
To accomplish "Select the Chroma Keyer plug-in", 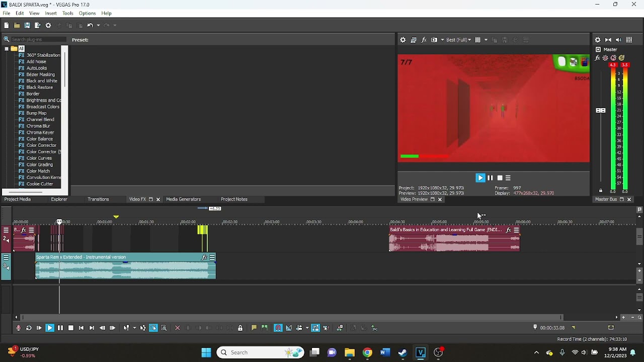I will pyautogui.click(x=40, y=132).
